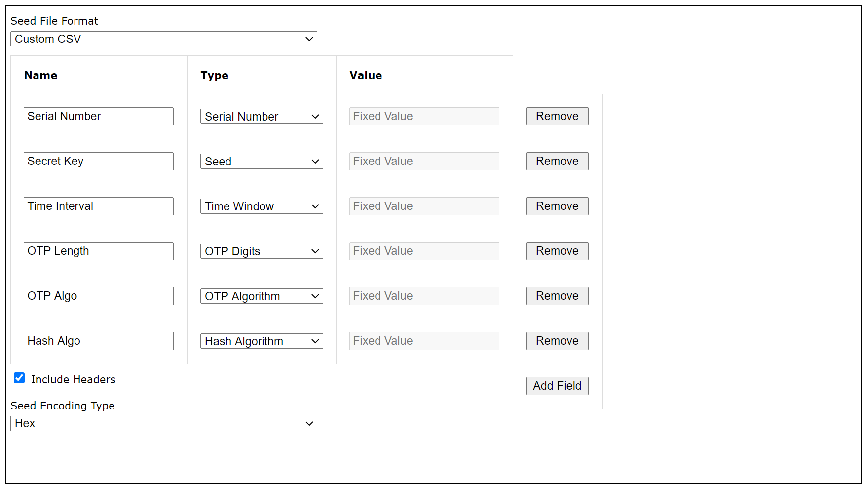Open the Serial Number type dropdown
This screenshot has height=491, width=868.
coord(262,117)
